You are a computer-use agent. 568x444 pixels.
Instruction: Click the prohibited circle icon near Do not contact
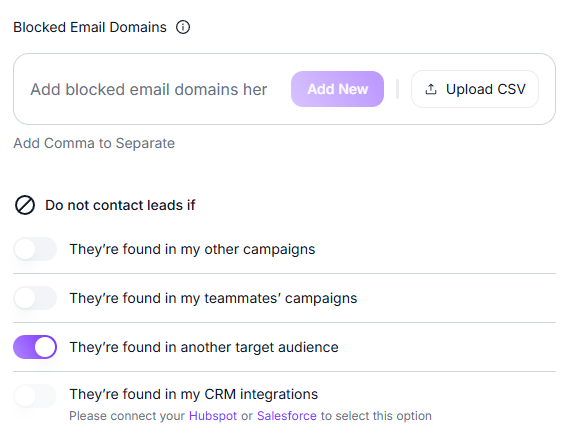(25, 205)
